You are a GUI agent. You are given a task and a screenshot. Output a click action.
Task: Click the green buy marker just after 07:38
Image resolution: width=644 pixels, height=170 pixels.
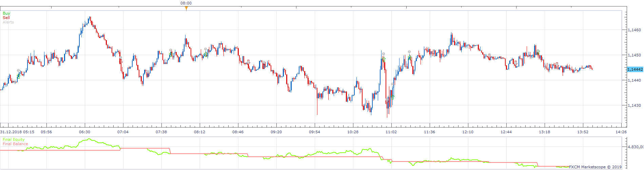coord(171,54)
